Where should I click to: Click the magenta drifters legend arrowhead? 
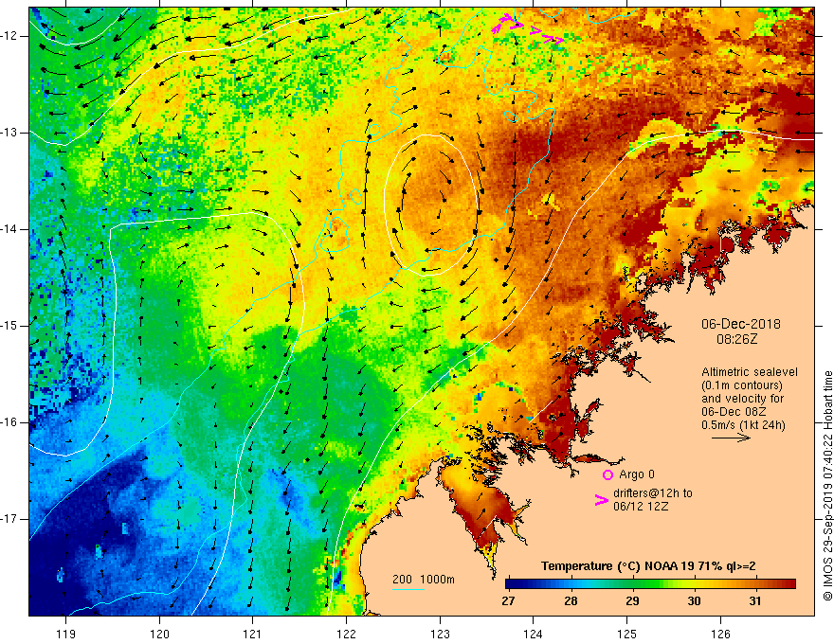601,499
